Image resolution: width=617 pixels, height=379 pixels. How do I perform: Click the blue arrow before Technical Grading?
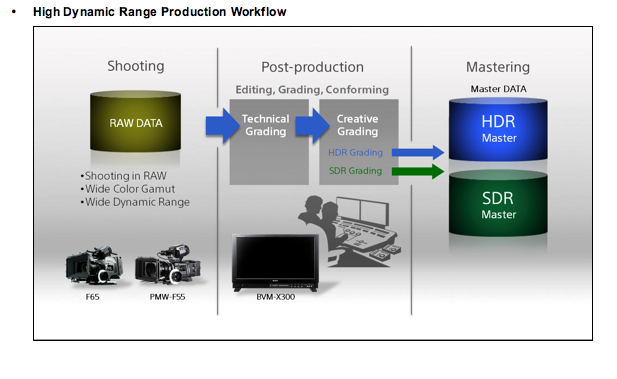[222, 126]
